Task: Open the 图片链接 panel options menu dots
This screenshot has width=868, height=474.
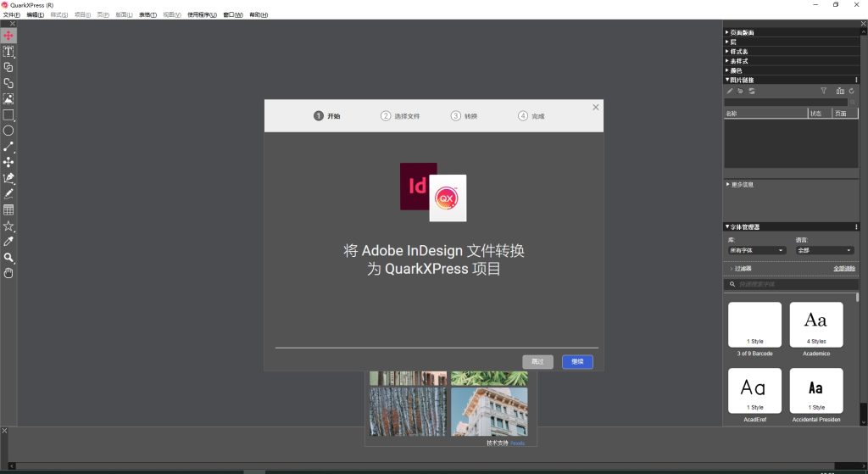Action: click(856, 80)
